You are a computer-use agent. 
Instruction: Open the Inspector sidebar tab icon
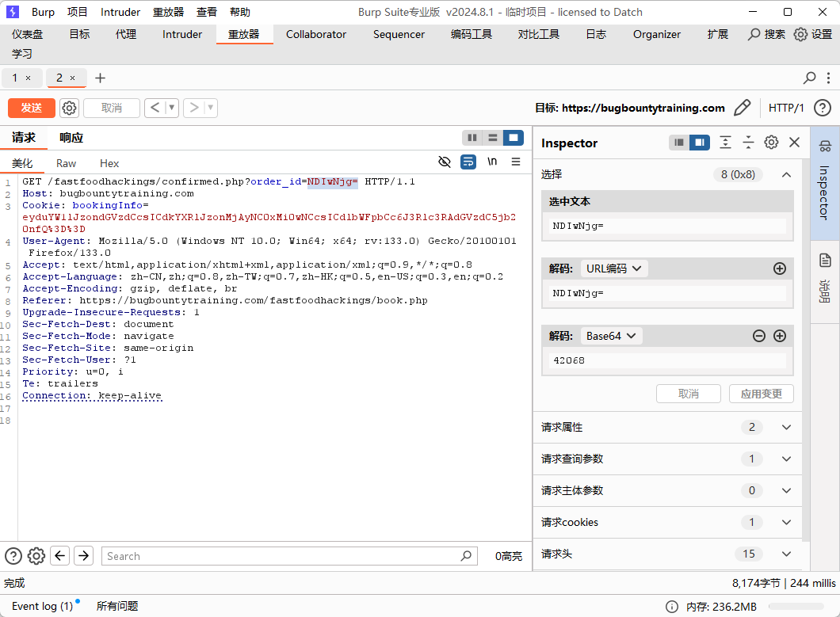[x=825, y=145]
